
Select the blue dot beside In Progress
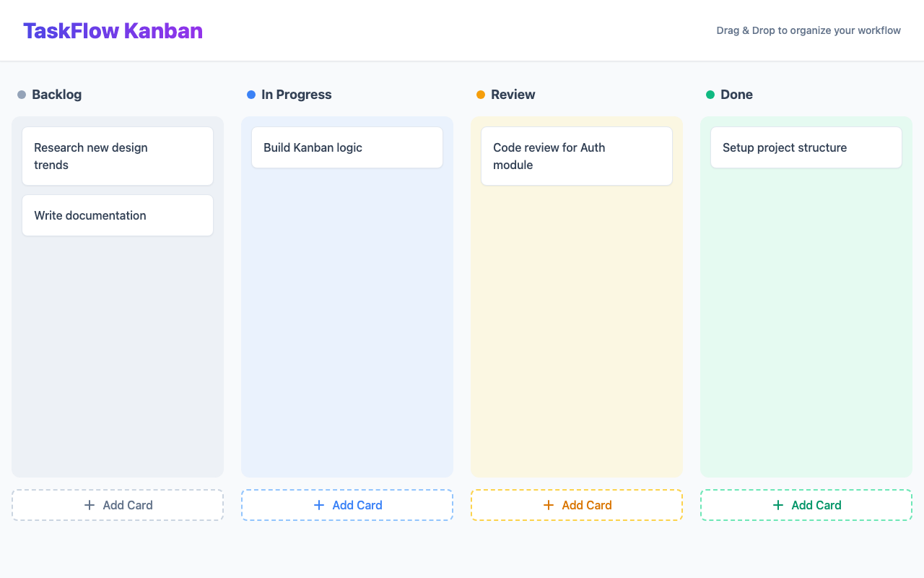click(x=251, y=95)
